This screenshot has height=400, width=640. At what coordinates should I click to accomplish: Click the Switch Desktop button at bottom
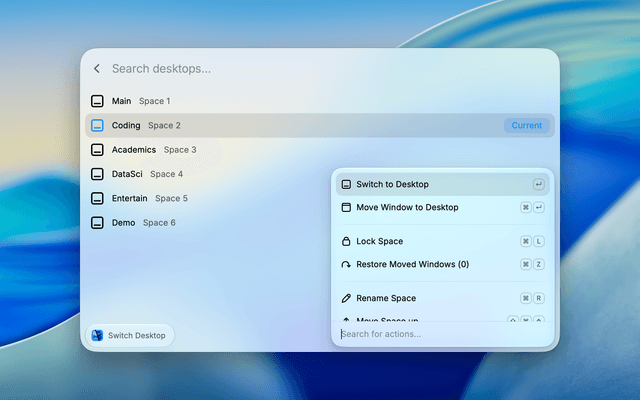pos(130,336)
